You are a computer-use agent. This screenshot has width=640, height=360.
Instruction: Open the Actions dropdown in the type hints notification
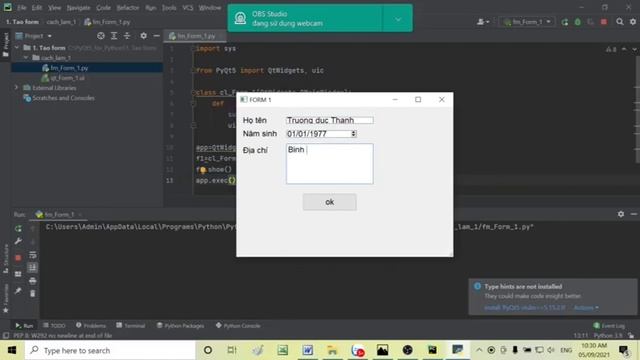click(586, 308)
